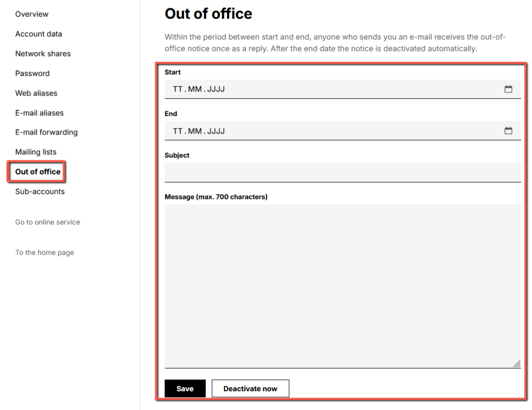Screen dimensions: 532x410
Task: Open Sub-accounts section
Action: coord(39,191)
